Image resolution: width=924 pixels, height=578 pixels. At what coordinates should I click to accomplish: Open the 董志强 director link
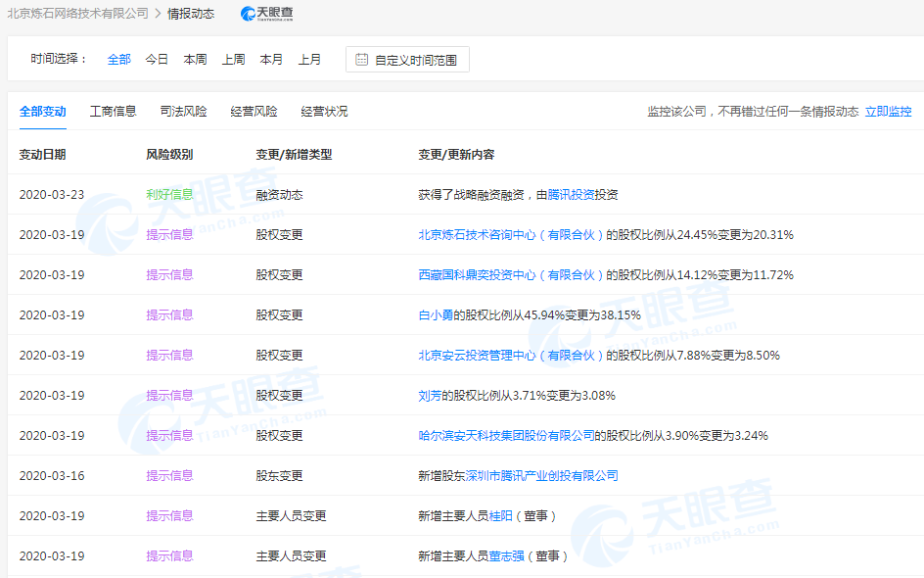pyautogui.click(x=506, y=555)
